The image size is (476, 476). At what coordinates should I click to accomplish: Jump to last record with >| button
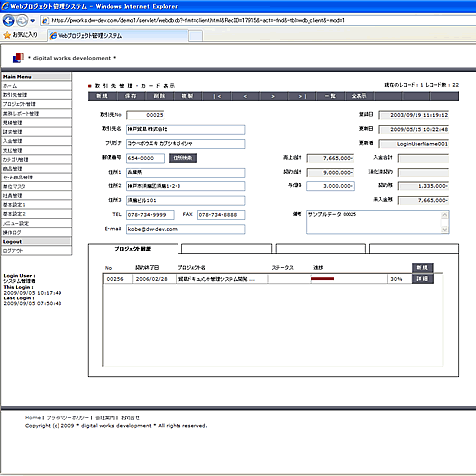click(x=302, y=96)
